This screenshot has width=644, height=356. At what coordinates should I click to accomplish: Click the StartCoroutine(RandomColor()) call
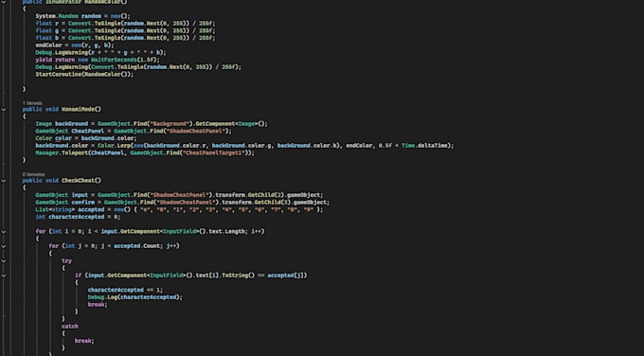click(84, 74)
